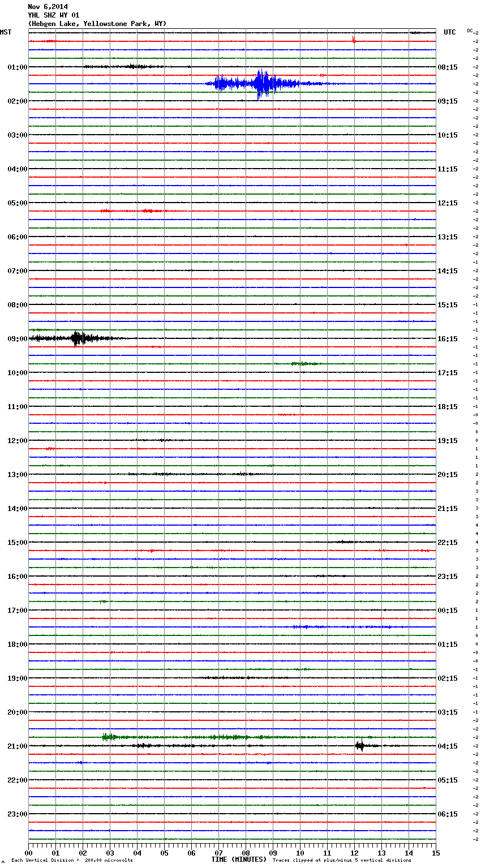The image size is (481, 868).
Task: Click the Traces clipped footnote text
Action: pyautogui.click(x=342, y=861)
